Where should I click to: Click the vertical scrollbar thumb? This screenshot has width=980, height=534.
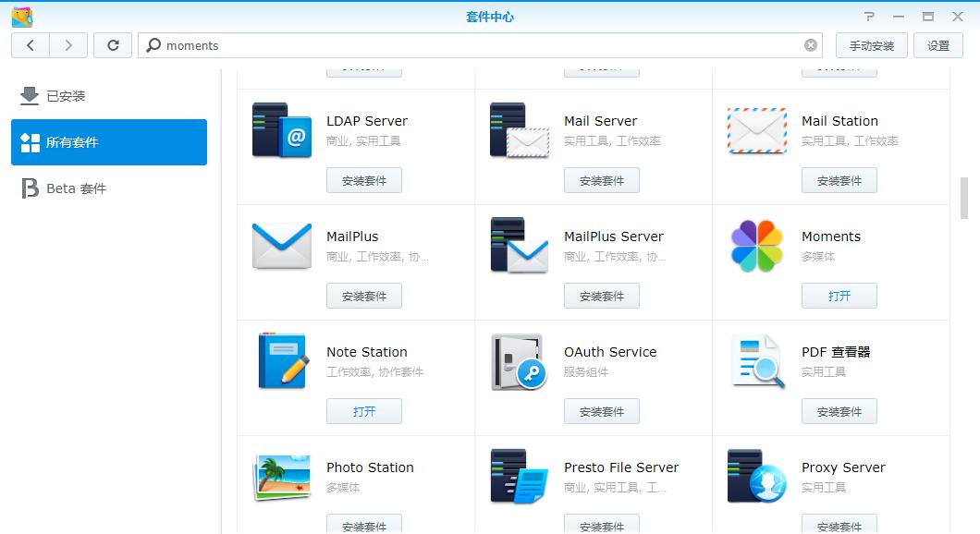click(964, 199)
